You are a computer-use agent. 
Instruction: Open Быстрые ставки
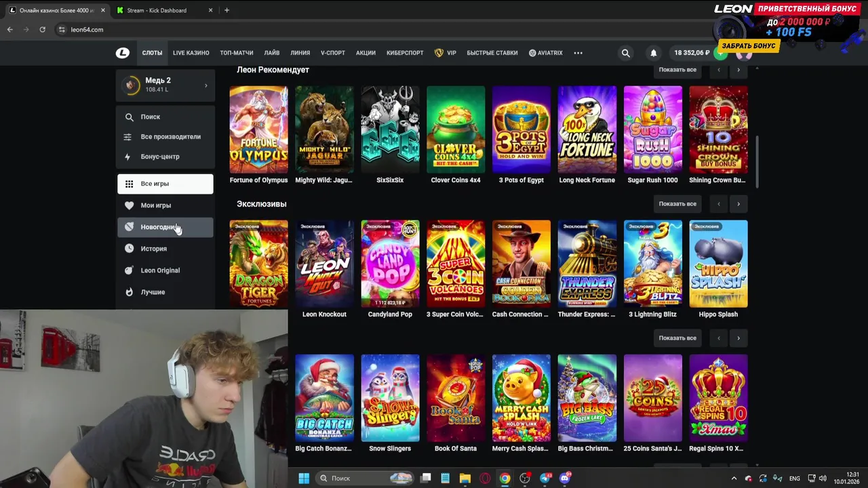492,53
